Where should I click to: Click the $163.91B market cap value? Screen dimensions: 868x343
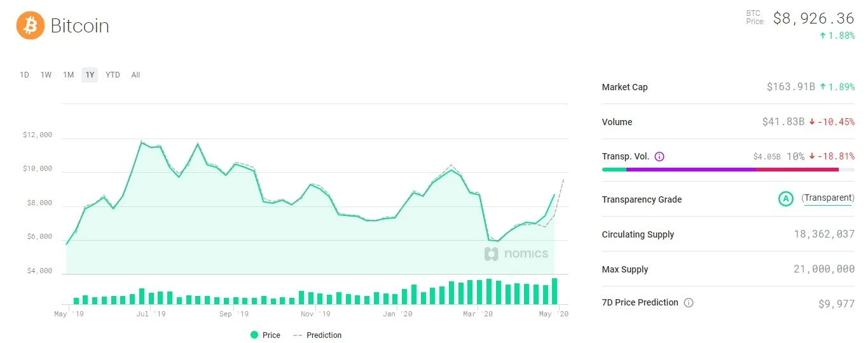click(791, 87)
